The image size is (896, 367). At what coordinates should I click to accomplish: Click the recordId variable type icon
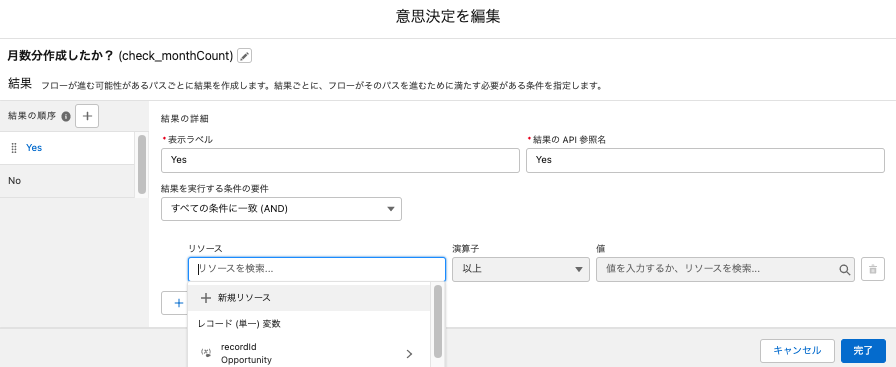click(207, 353)
